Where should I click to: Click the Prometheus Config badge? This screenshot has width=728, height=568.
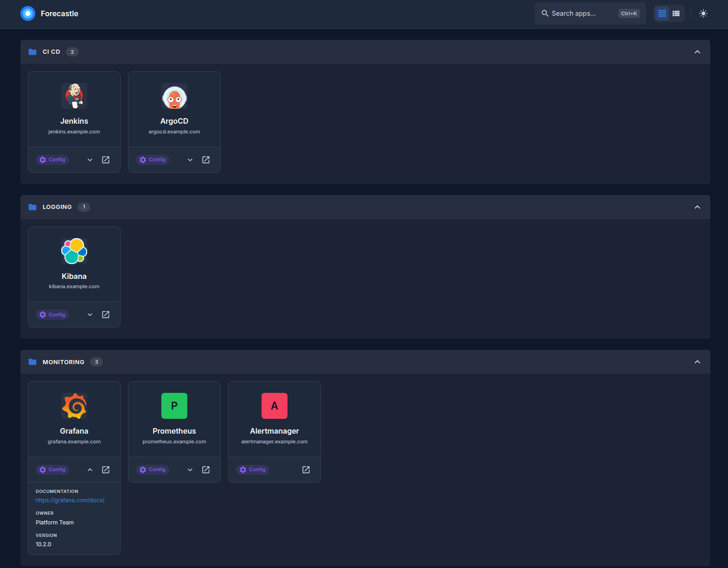pyautogui.click(x=153, y=470)
